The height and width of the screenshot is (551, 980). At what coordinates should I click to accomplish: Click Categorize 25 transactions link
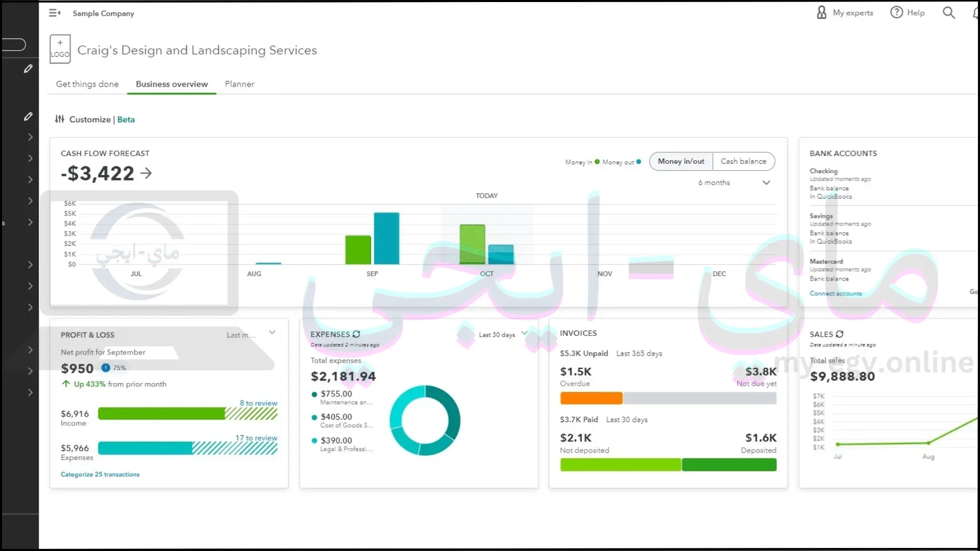point(100,474)
